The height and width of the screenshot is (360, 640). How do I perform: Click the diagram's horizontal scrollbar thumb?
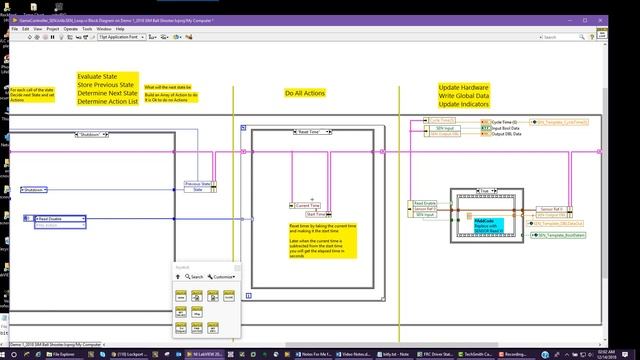point(391,344)
